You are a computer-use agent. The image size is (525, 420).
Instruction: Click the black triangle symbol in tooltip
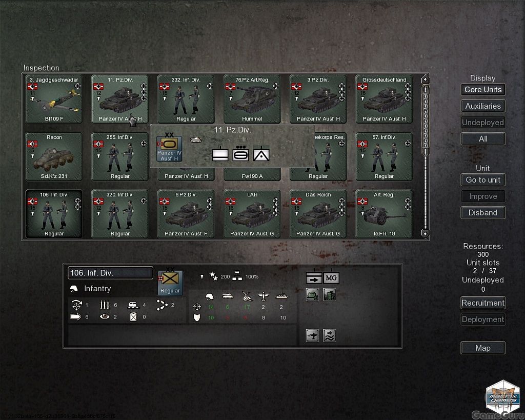tap(261, 154)
